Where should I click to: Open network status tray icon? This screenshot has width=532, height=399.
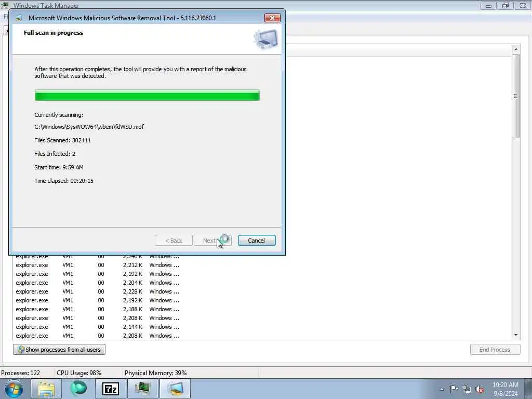(x=467, y=389)
